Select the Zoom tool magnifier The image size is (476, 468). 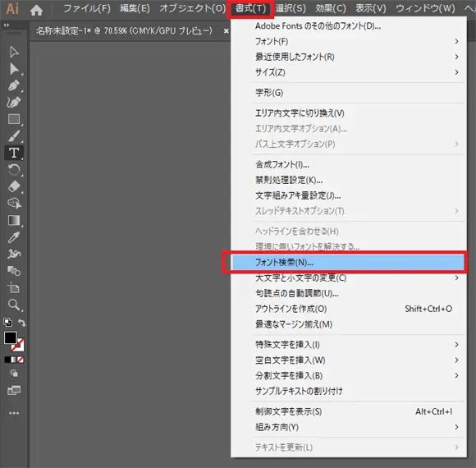coord(14,305)
